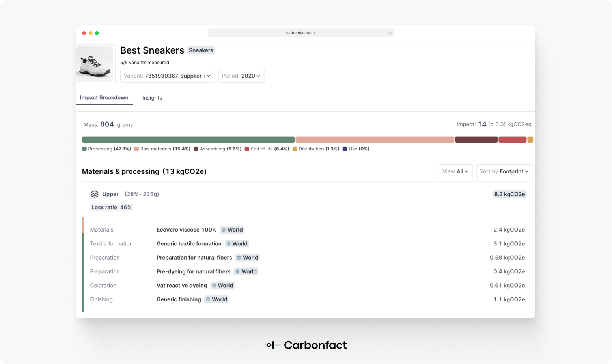Click the Mass 804 grams value
This screenshot has height=364, width=612.
(x=108, y=124)
